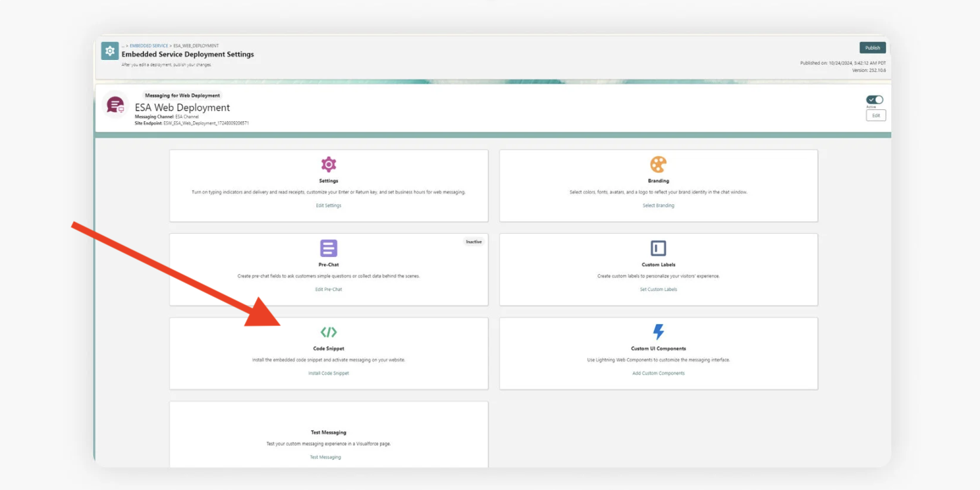Click the Branding palette icon
This screenshot has height=490, width=980.
pyautogui.click(x=658, y=164)
